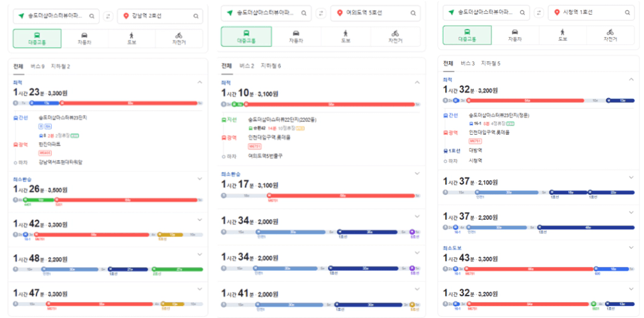Open the 버스 9 tab
Image resolution: width=644 pixels, height=318 pixels.
[x=37, y=66]
